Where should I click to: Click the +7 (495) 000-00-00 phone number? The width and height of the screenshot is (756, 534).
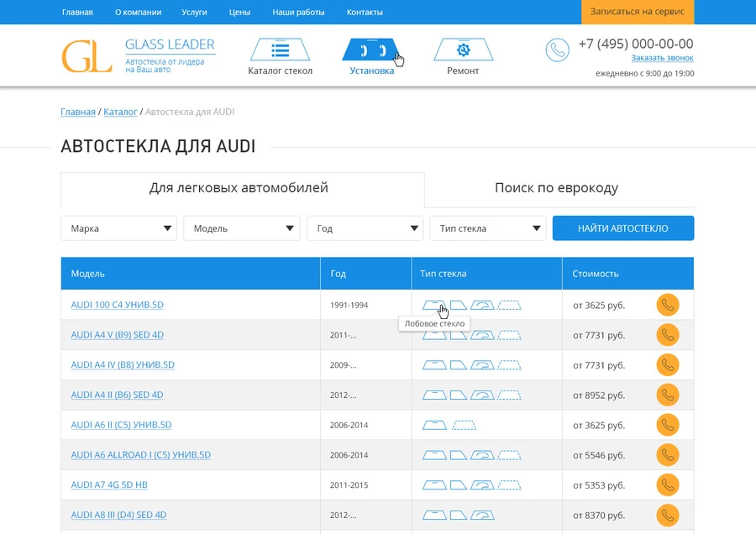click(x=636, y=44)
